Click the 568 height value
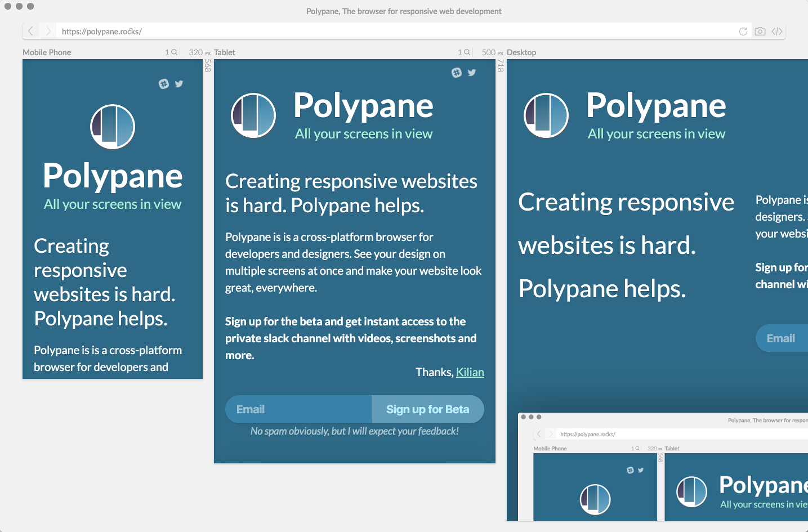The width and height of the screenshot is (808, 532). point(208,66)
